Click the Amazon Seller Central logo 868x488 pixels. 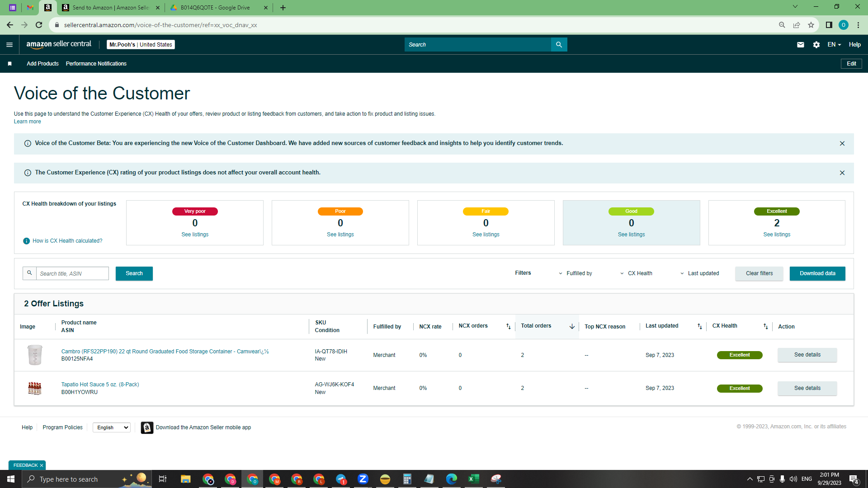59,44
